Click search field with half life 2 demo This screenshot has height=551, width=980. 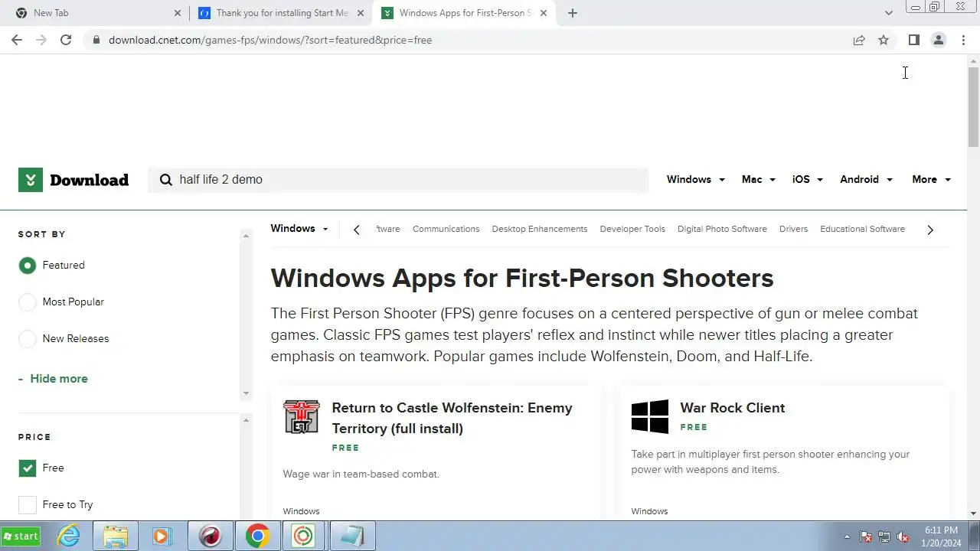coord(398,180)
